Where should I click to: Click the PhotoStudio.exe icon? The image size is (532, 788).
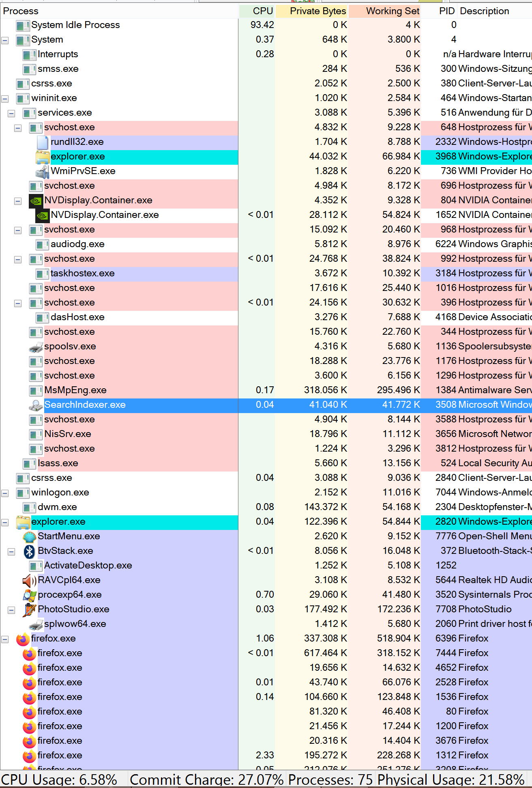coord(30,609)
